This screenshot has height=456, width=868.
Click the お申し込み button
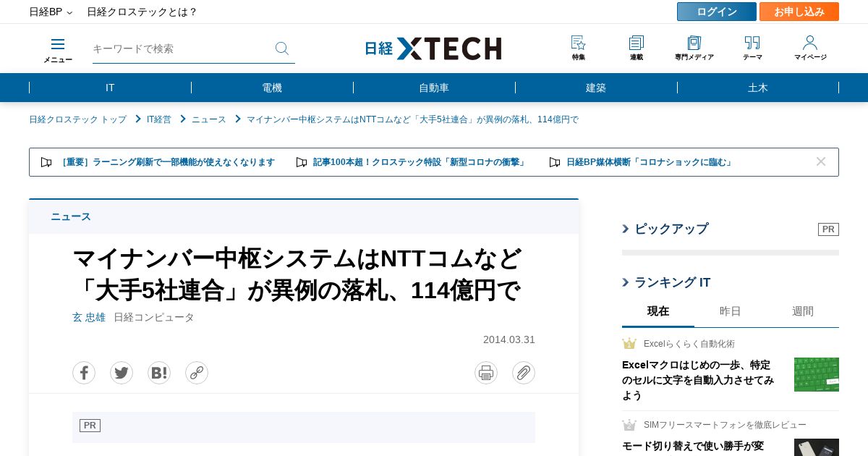pos(799,12)
